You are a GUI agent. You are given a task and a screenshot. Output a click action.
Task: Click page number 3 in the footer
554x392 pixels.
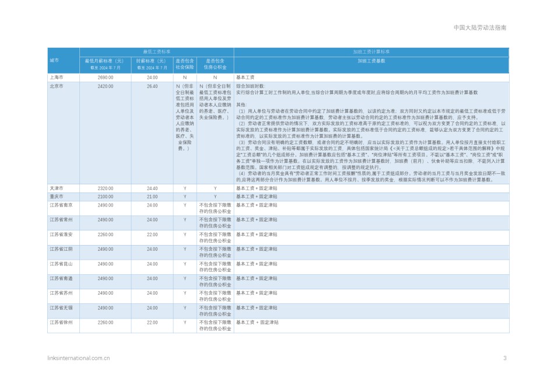(505, 358)
